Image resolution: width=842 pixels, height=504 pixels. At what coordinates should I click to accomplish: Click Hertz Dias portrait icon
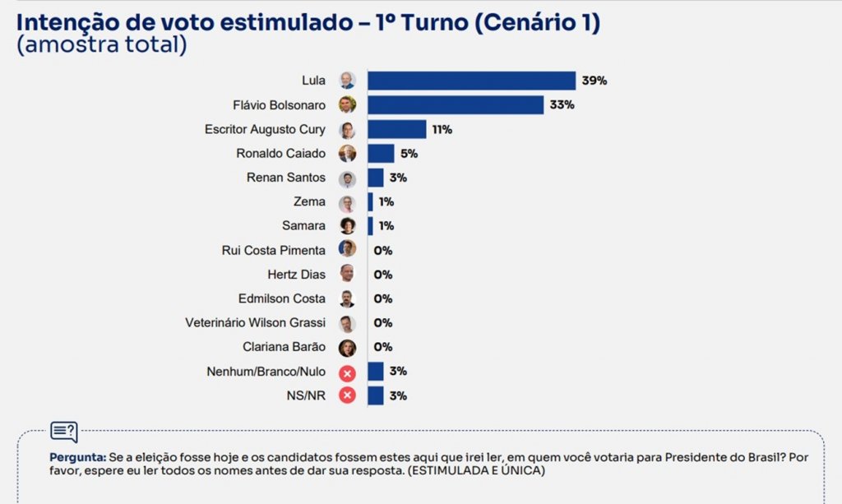pyautogui.click(x=348, y=275)
